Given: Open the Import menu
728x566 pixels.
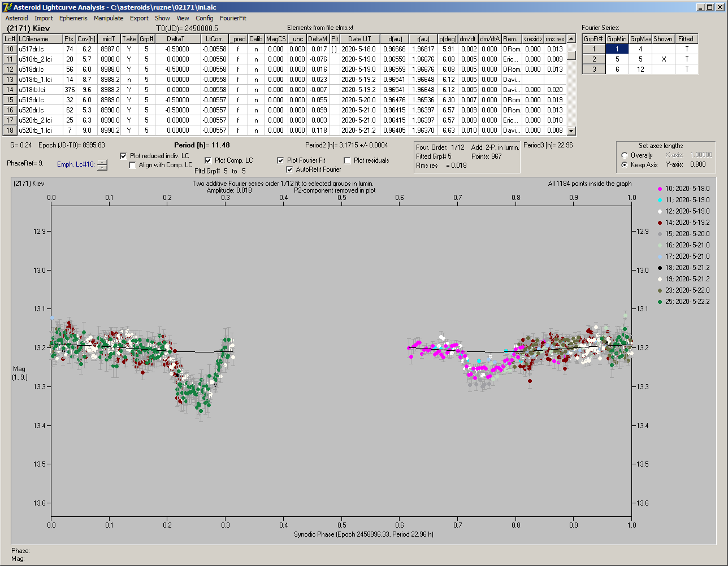Looking at the screenshot, I should 44,18.
